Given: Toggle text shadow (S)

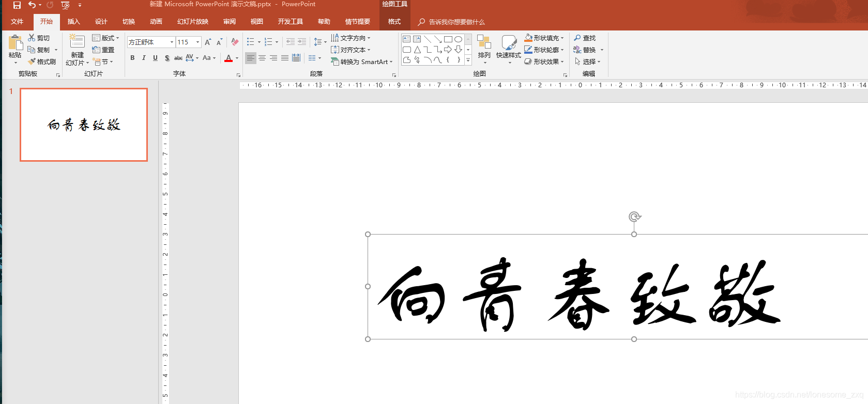Looking at the screenshot, I should pyautogui.click(x=166, y=58).
